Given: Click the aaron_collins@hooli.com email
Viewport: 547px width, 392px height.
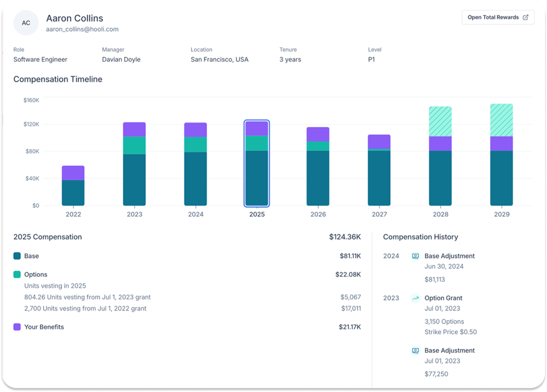Looking at the screenshot, I should 82,29.
